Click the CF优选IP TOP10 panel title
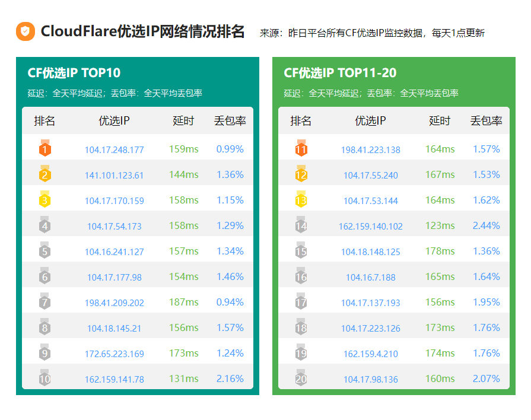The image size is (531, 420). (74, 73)
